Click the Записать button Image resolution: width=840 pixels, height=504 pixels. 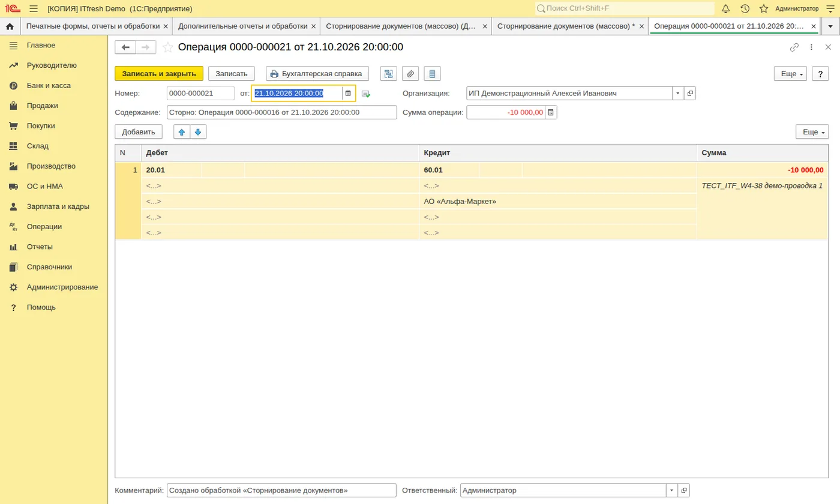[232, 73]
